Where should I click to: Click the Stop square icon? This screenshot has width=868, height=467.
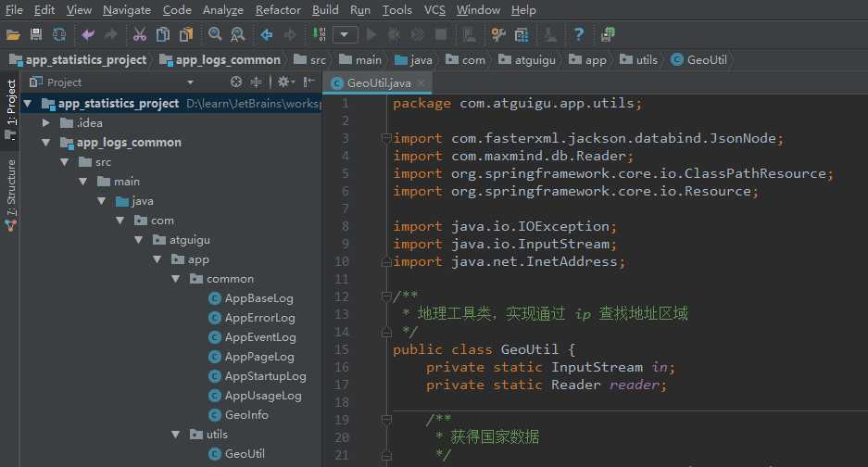tap(441, 34)
